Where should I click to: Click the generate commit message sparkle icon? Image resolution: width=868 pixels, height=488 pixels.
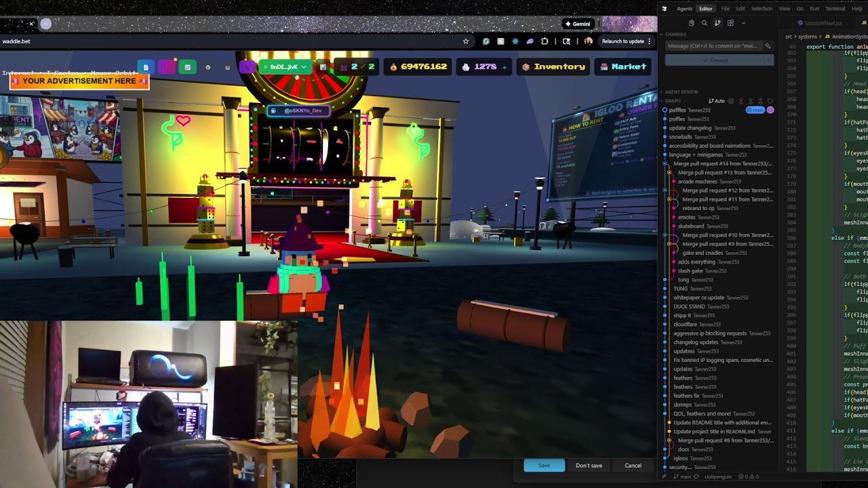pyautogui.click(x=768, y=46)
